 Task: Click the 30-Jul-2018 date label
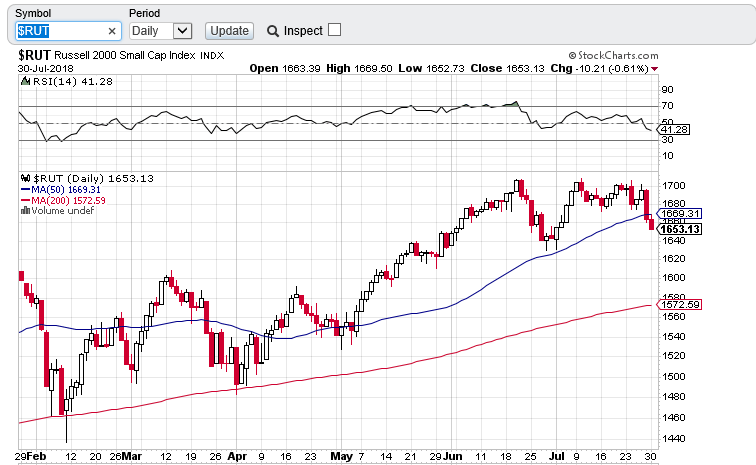click(45, 68)
